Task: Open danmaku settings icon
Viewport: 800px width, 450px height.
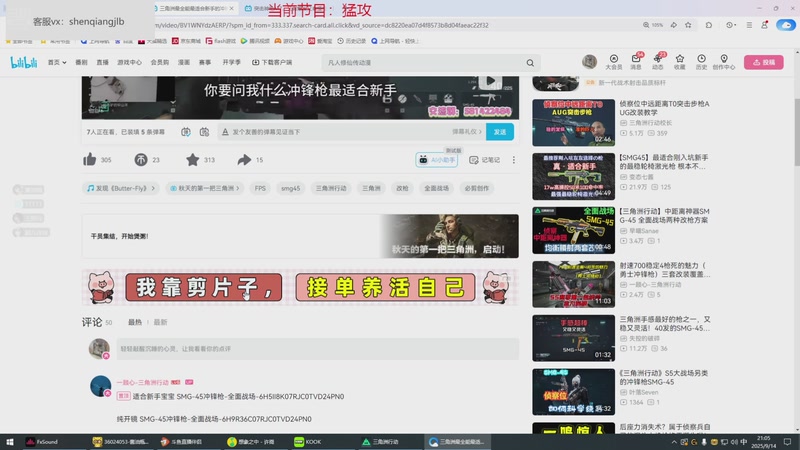Action: pyautogui.click(x=204, y=132)
